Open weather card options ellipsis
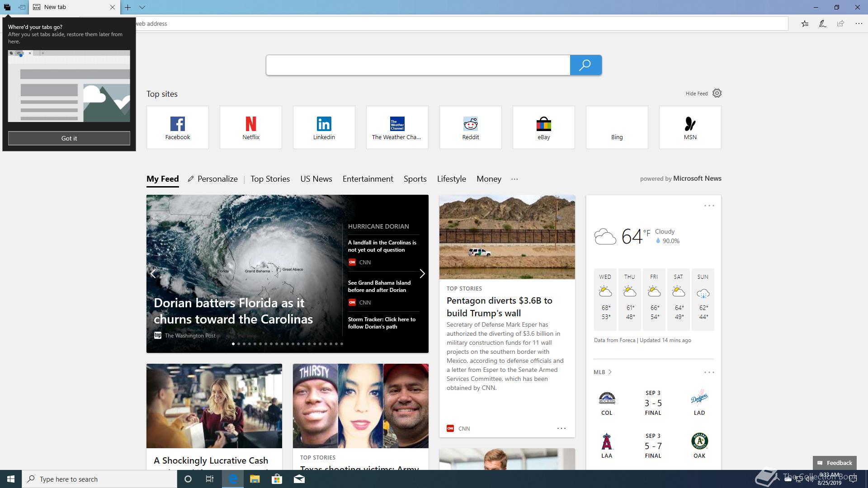Viewport: 868px width, 488px height. click(x=709, y=206)
